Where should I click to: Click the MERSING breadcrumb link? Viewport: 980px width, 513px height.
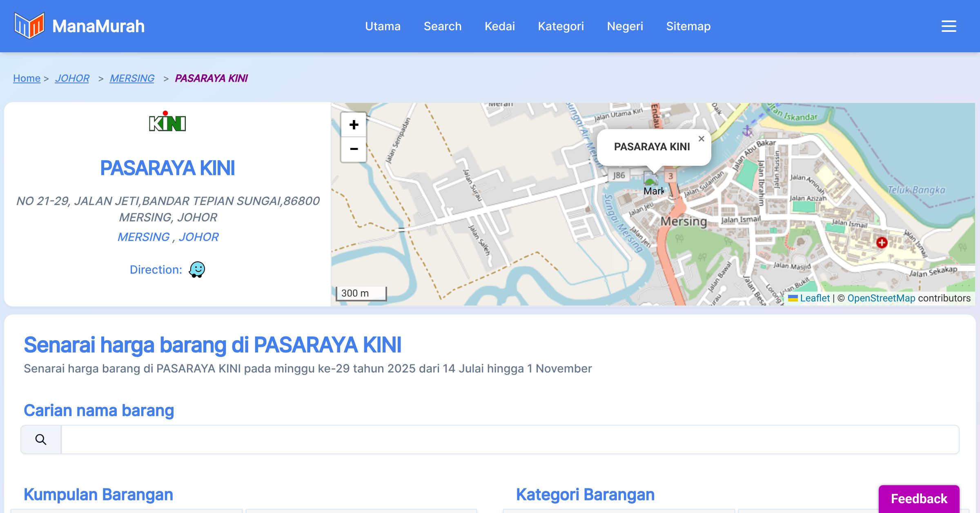pos(132,78)
